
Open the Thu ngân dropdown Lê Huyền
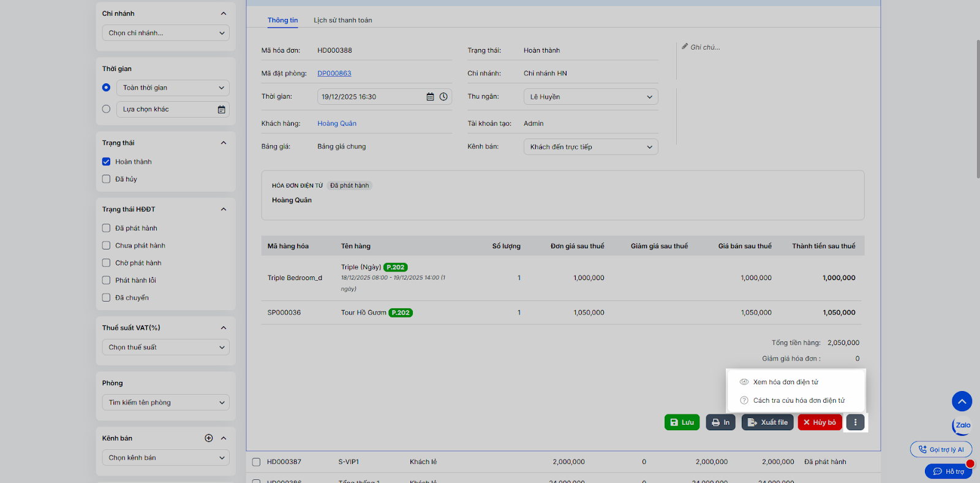click(x=590, y=97)
